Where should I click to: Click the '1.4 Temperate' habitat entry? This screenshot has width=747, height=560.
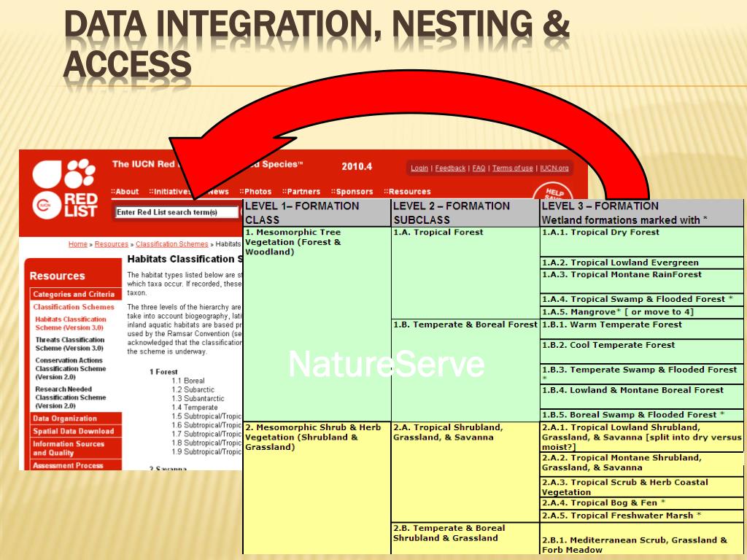click(194, 408)
